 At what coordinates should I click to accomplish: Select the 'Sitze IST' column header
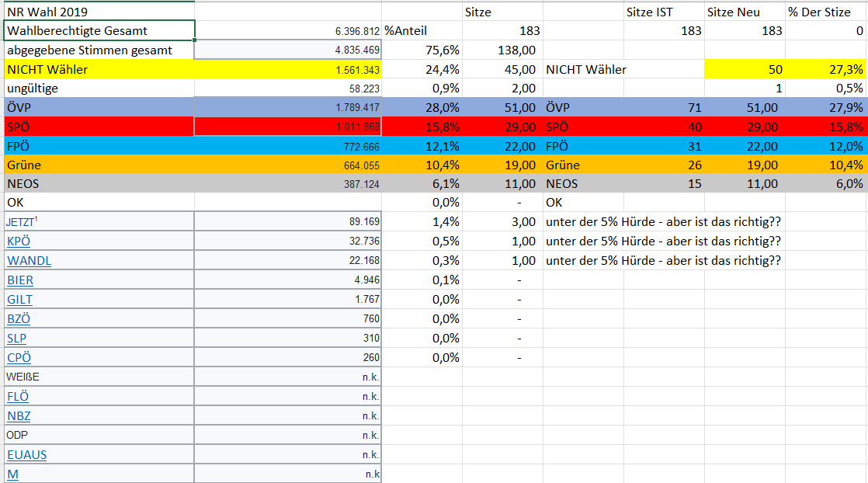point(664,12)
